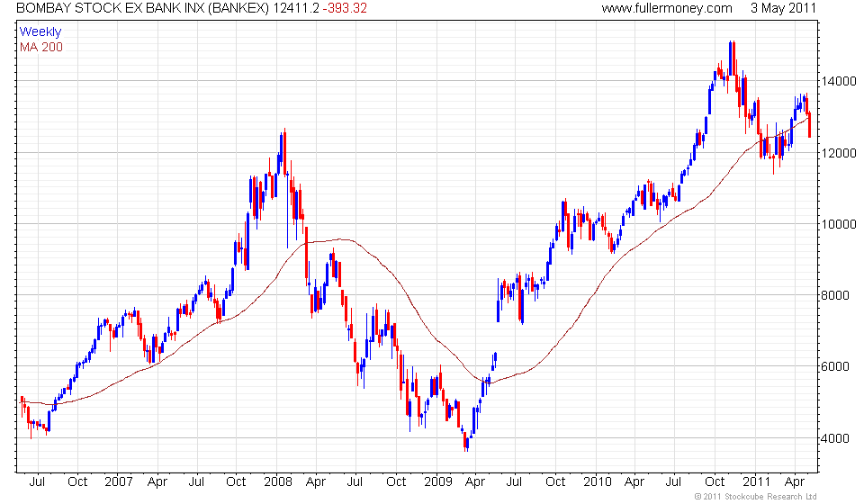Click the copyright 2011 Stockcube Research Ltd text
The image size is (864, 504).
point(755,497)
